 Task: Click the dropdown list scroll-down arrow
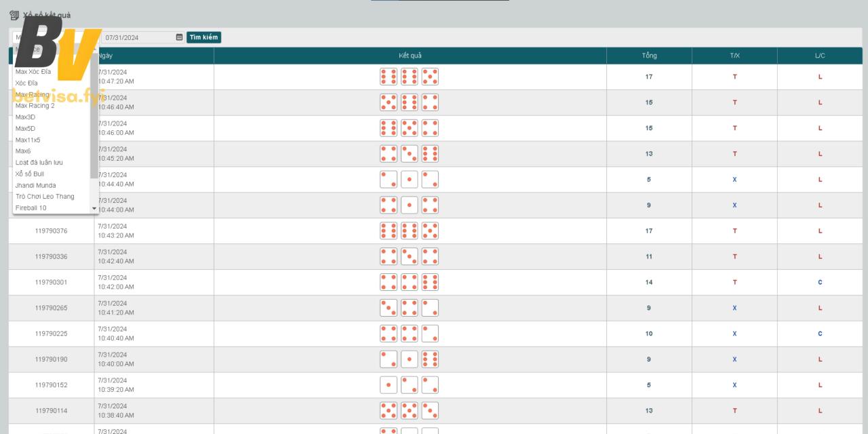click(94, 208)
